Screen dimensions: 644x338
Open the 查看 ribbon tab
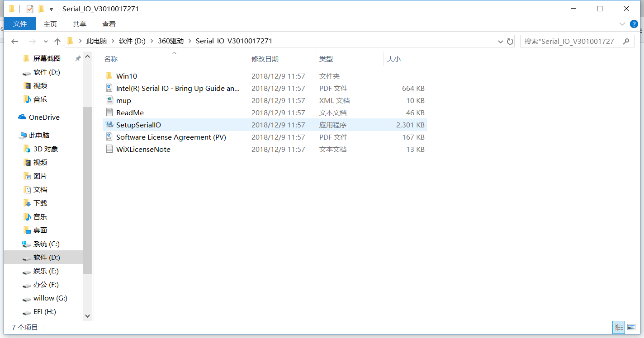(109, 24)
